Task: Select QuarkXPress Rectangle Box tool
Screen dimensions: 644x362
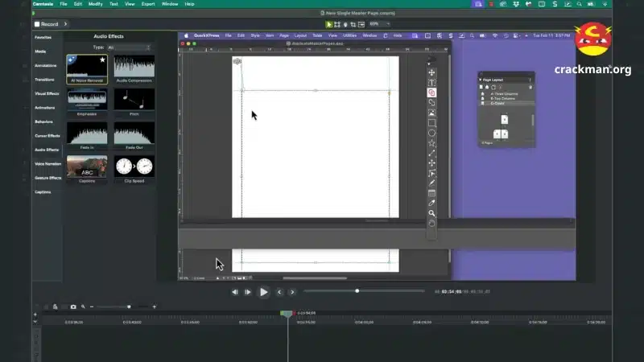Action: [x=431, y=123]
